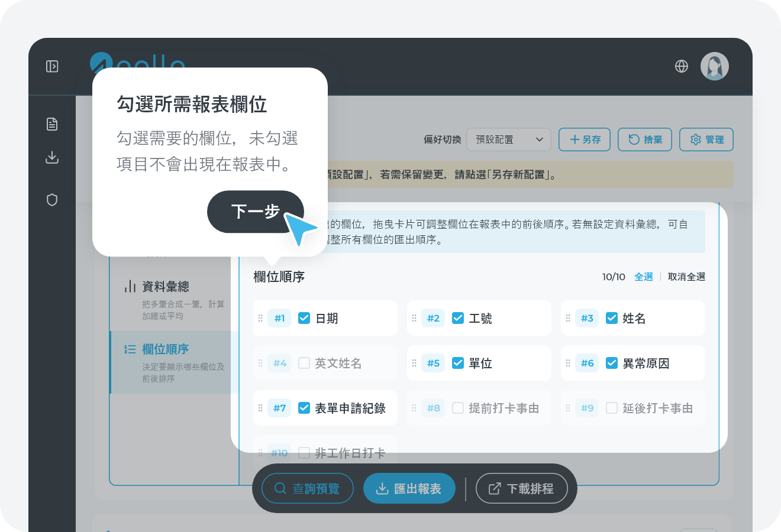Click the 欄位順序 section heading above cards
This screenshot has width=781, height=532.
click(x=279, y=277)
